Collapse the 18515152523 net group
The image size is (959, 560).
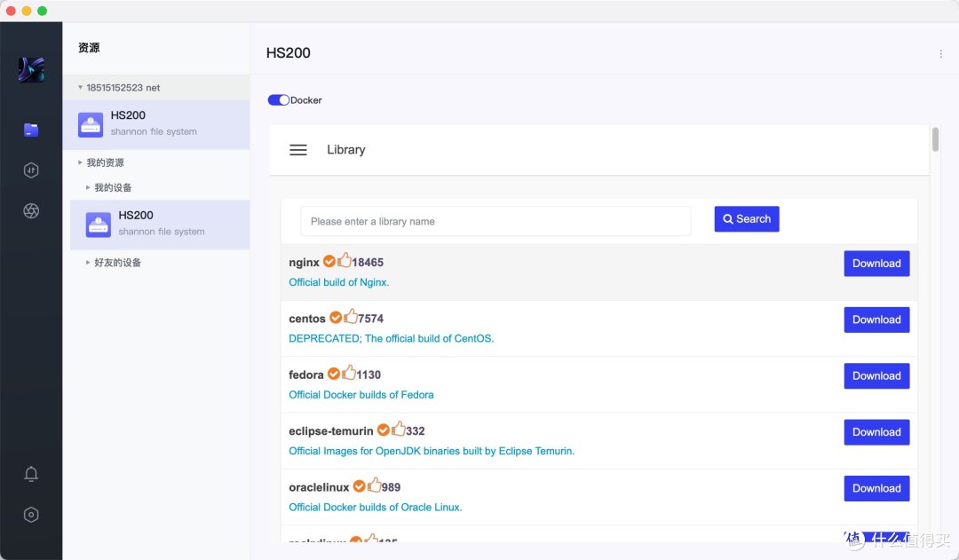point(80,88)
